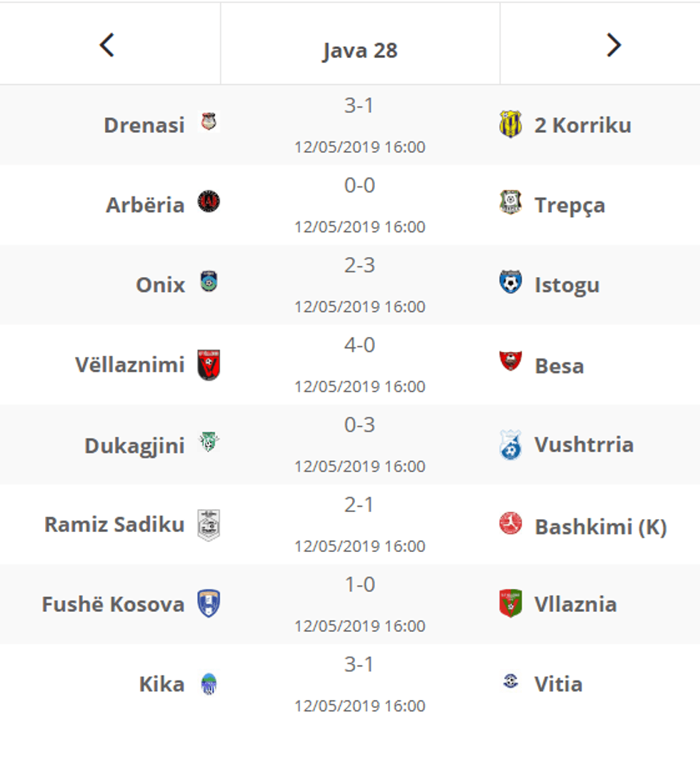
Task: Go to next matchweek with right chevron
Action: [x=613, y=46]
